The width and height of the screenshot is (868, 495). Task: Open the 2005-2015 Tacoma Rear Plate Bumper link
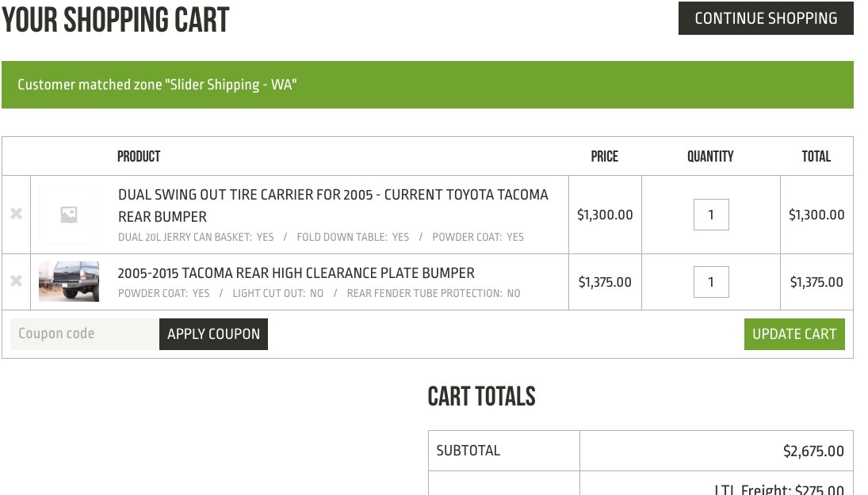coord(296,273)
